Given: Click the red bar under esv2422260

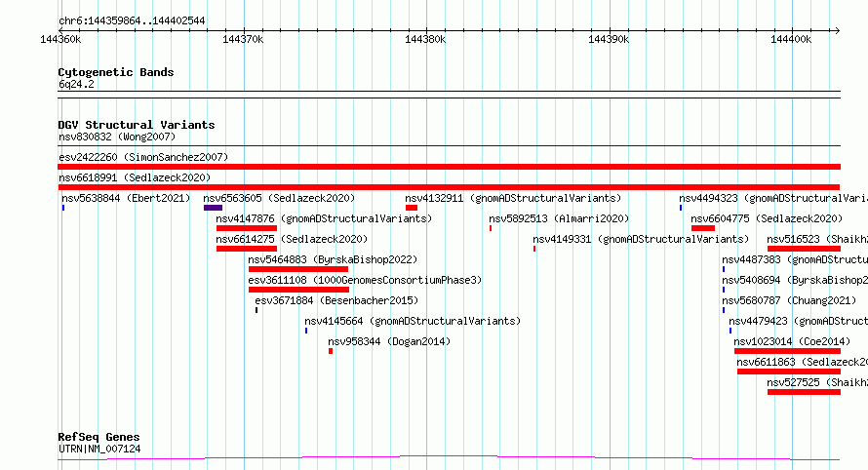Looking at the screenshot, I should tap(449, 167).
